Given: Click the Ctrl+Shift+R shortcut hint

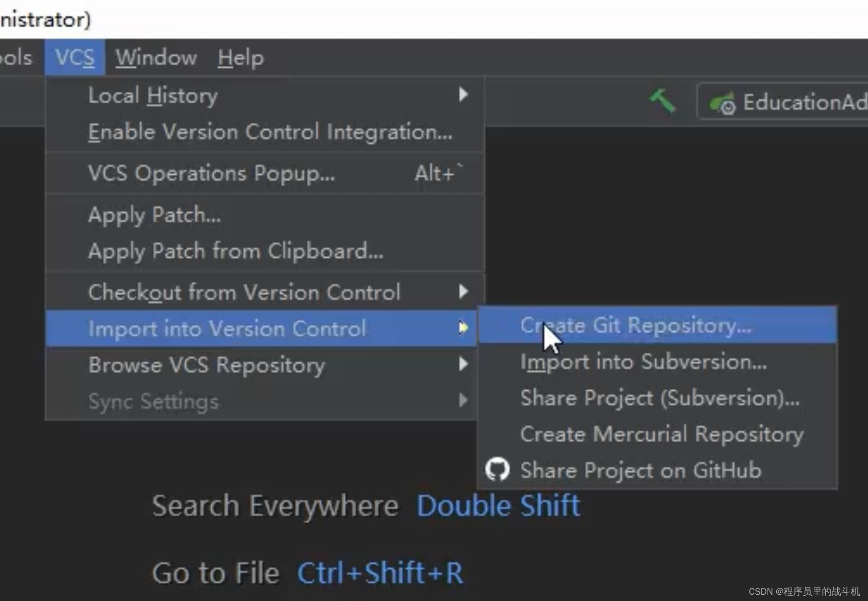Looking at the screenshot, I should (x=380, y=573).
